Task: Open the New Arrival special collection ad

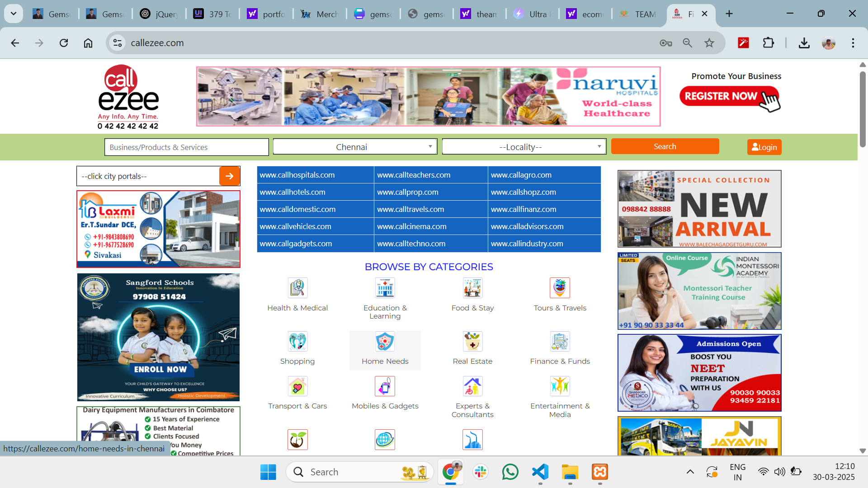Action: (699, 209)
